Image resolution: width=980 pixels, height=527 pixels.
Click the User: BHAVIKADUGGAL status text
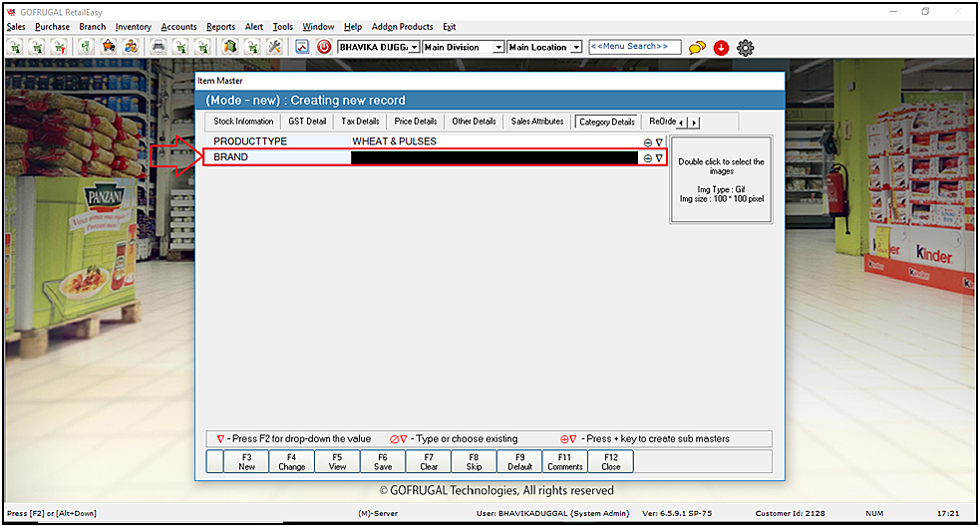[552, 514]
